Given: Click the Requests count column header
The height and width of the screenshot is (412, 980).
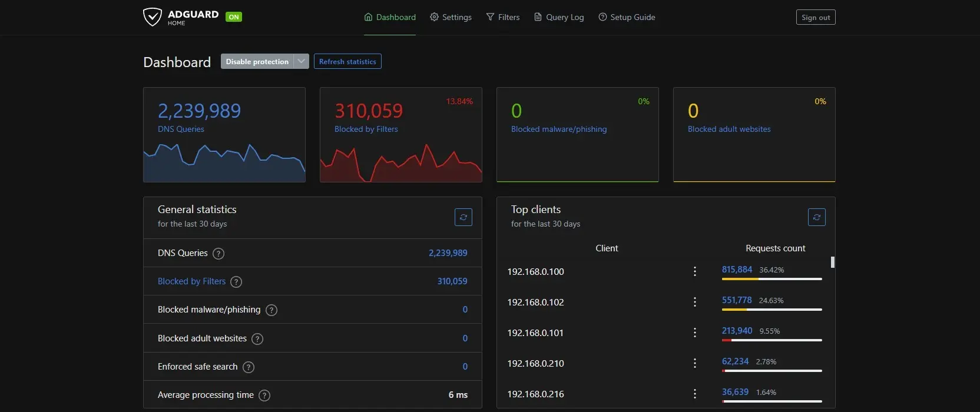Looking at the screenshot, I should [x=775, y=248].
